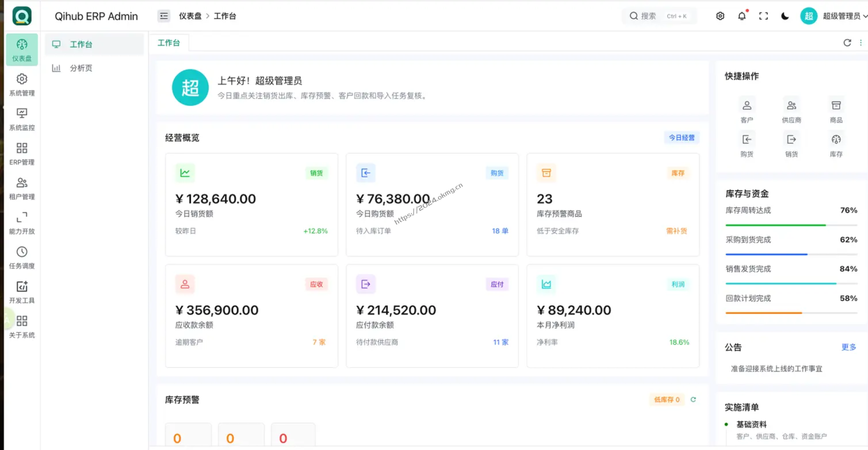Open the tab options more menu
Viewport: 868px width, 450px height.
click(861, 43)
